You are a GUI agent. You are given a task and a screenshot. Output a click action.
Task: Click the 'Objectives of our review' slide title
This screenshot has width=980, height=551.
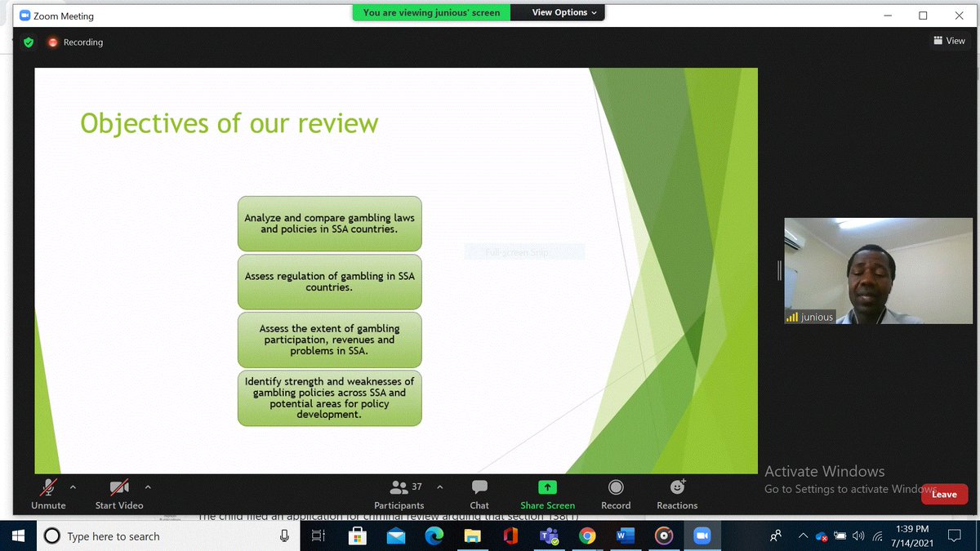[229, 122]
